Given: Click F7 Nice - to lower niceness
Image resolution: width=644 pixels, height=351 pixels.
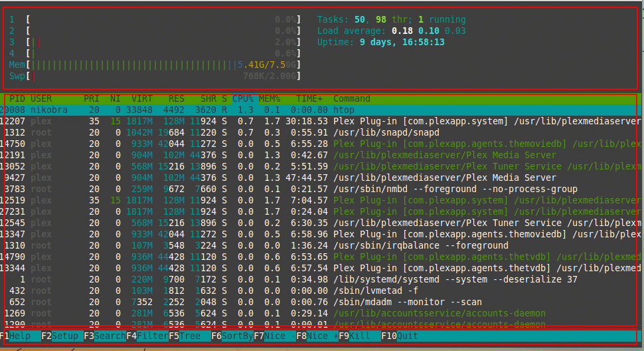Looking at the screenshot, I should tap(275, 336).
